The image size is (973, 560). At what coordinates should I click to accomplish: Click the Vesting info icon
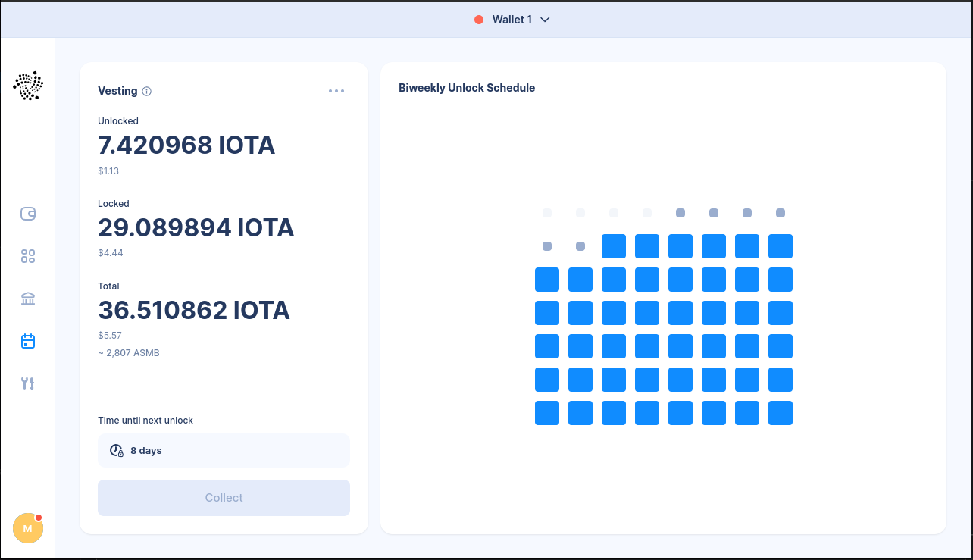click(x=147, y=91)
